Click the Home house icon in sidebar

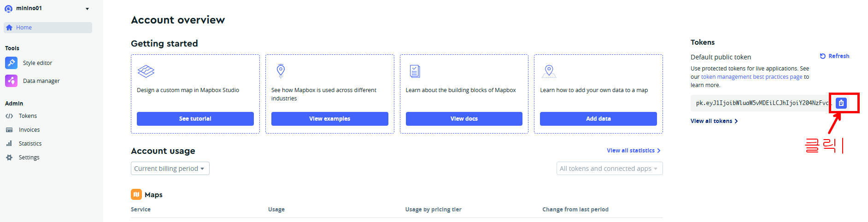click(9, 28)
